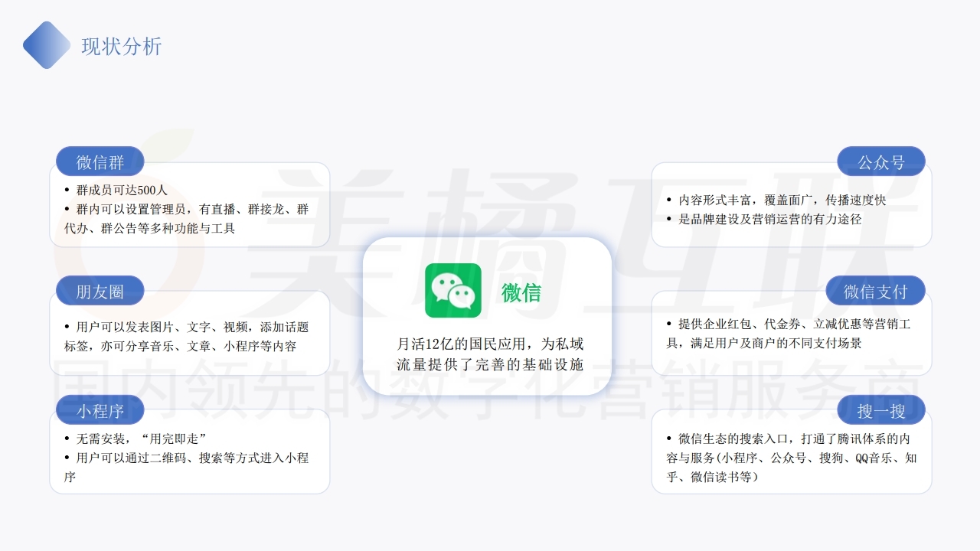The height and width of the screenshot is (551, 980).
Task: Click the 公众号 label pill
Action: pos(881,161)
